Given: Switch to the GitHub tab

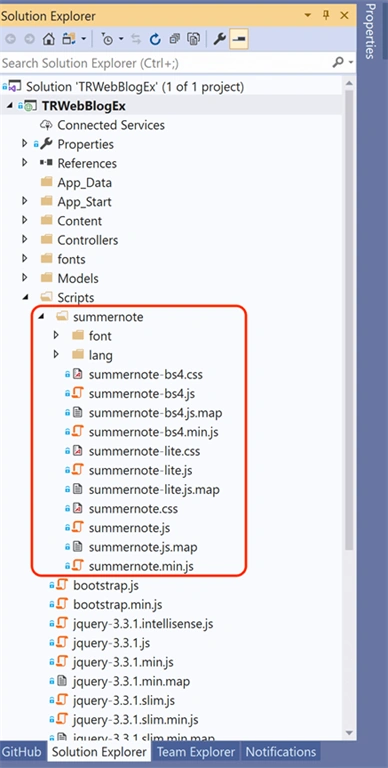Looking at the screenshot, I should (x=23, y=751).
